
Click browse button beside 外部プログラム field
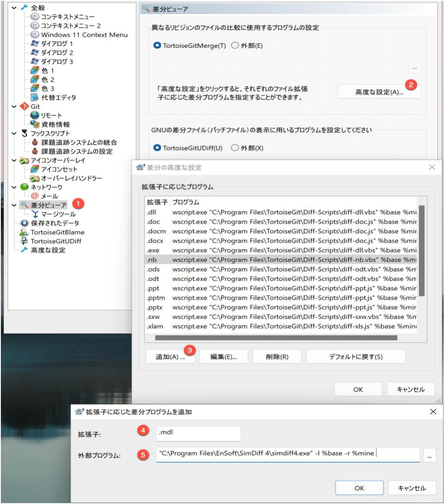coord(429,455)
